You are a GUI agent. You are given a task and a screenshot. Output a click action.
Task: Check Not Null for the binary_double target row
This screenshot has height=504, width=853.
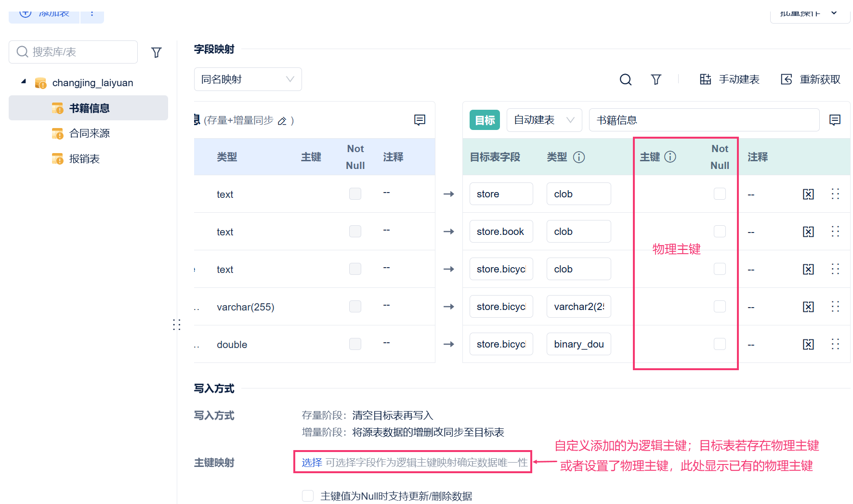720,344
